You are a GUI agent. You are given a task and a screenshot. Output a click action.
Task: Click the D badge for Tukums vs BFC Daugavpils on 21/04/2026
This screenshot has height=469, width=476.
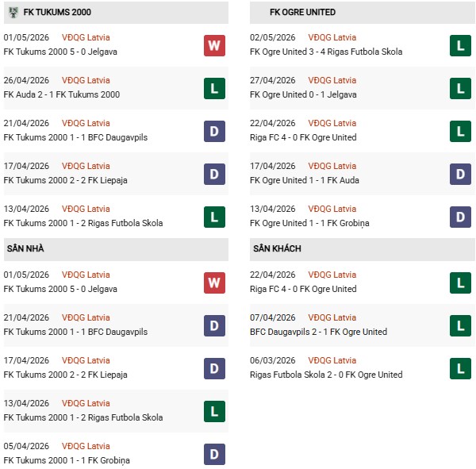click(214, 132)
